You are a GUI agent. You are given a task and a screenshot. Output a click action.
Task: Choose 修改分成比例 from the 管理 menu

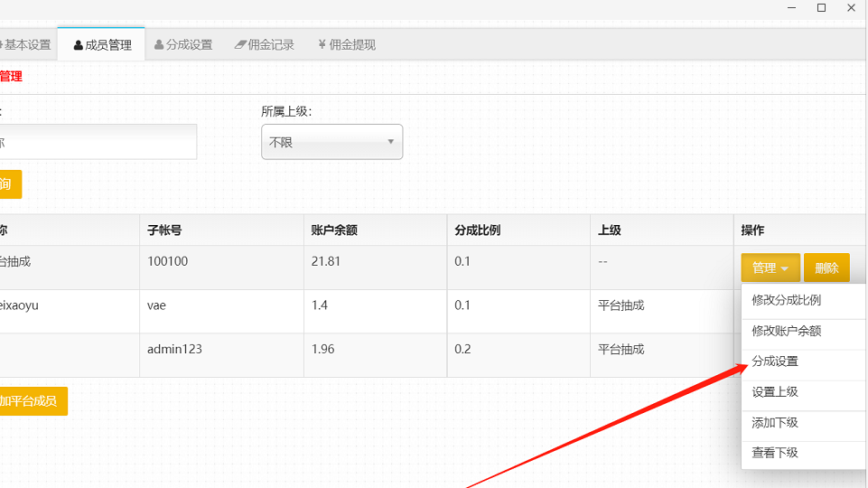[x=786, y=300]
